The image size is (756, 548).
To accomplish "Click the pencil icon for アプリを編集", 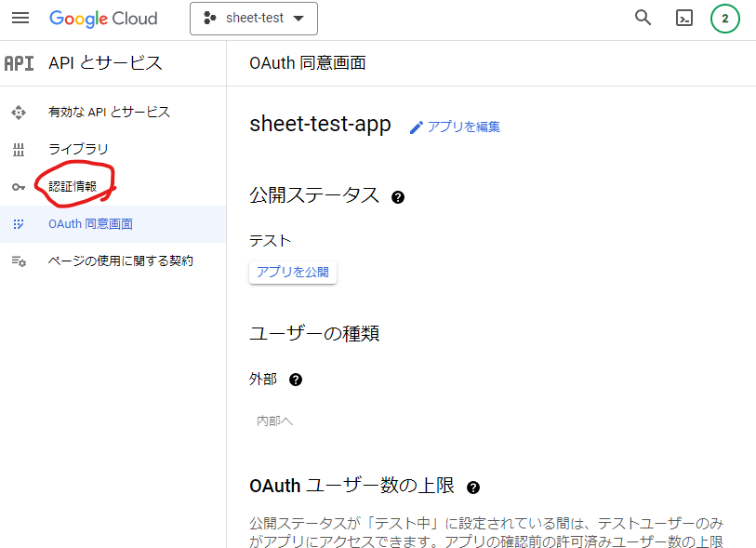I will click(417, 127).
